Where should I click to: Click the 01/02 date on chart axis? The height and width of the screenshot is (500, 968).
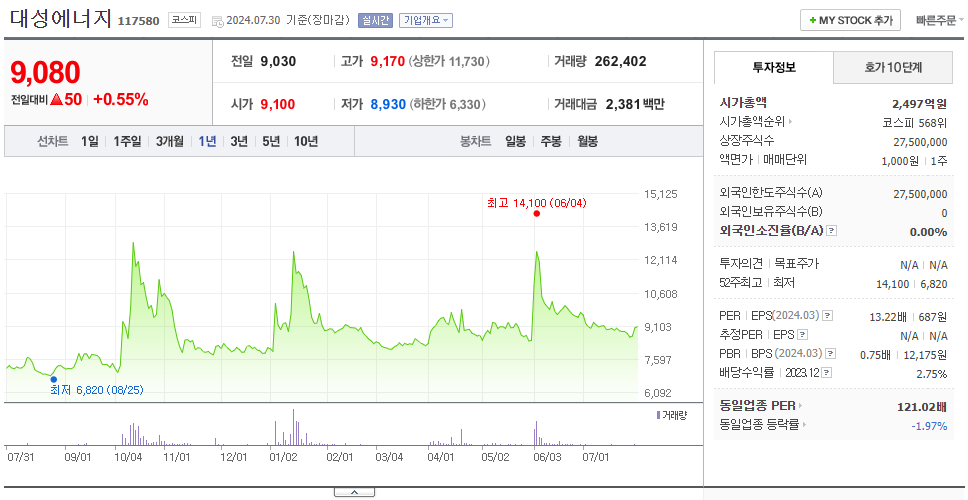pos(283,457)
